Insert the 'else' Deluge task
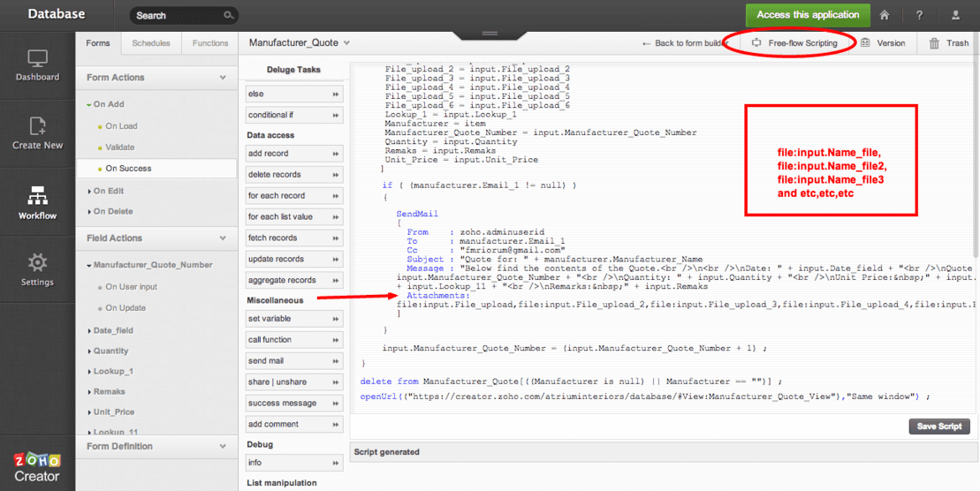This screenshot has width=980, height=491. click(293, 94)
